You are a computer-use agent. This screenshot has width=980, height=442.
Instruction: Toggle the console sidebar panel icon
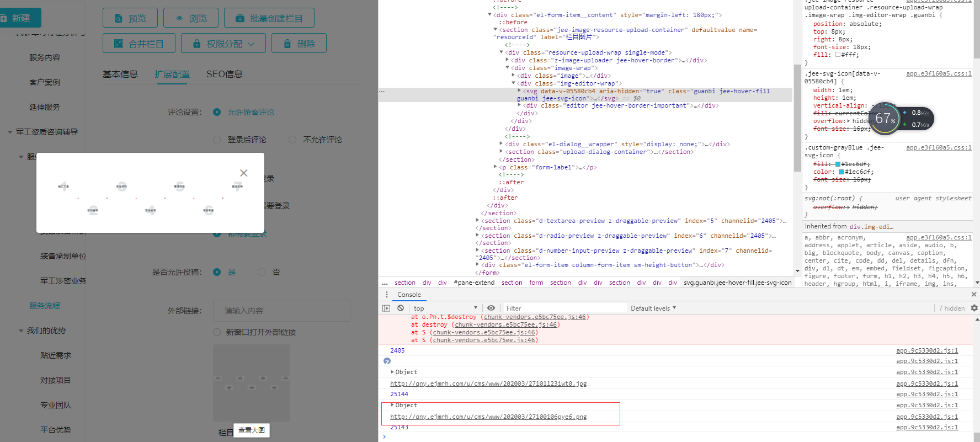pyautogui.click(x=386, y=308)
